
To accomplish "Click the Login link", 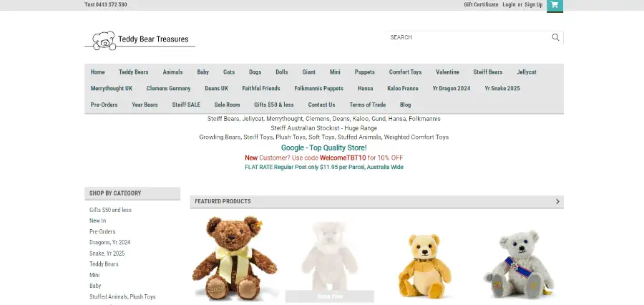I will 509,4.
